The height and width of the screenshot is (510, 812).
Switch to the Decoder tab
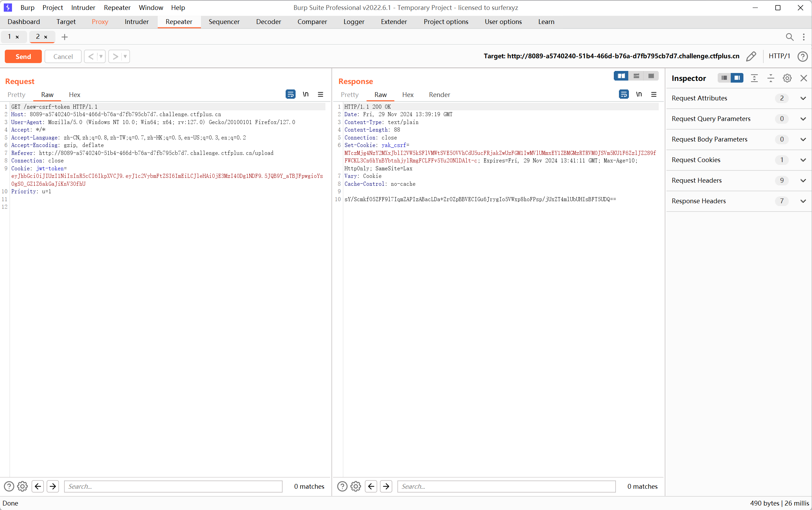click(268, 22)
